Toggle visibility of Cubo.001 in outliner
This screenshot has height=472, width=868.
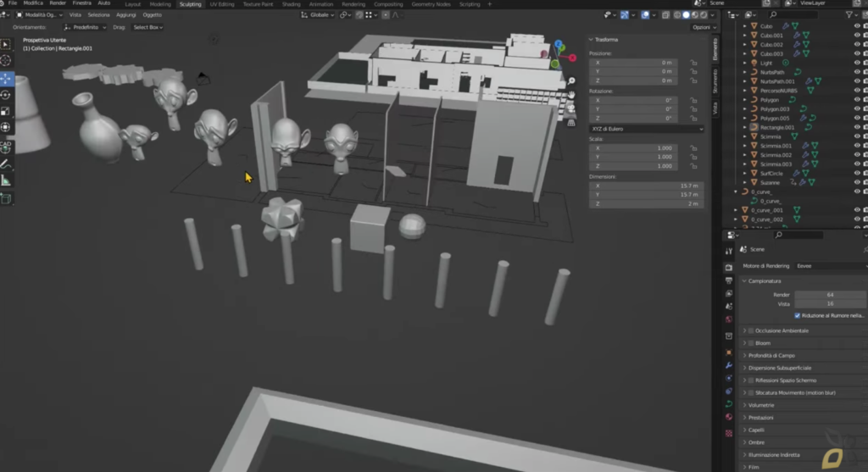click(857, 36)
